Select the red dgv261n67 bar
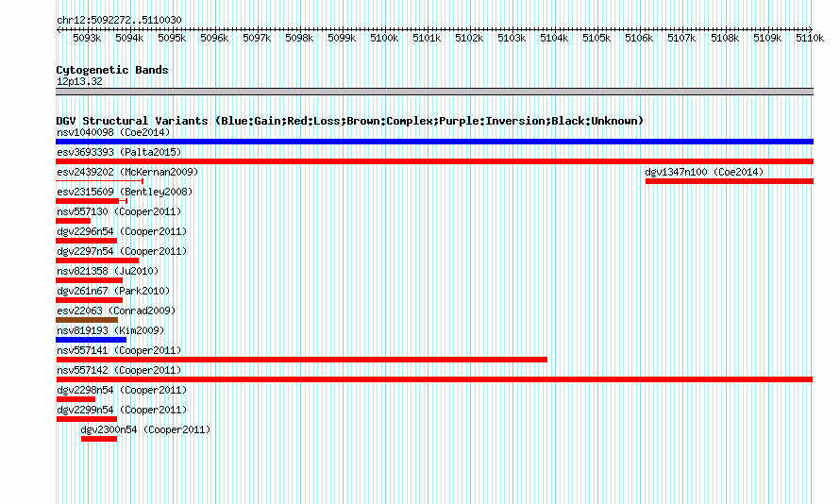 pyautogui.click(x=89, y=300)
